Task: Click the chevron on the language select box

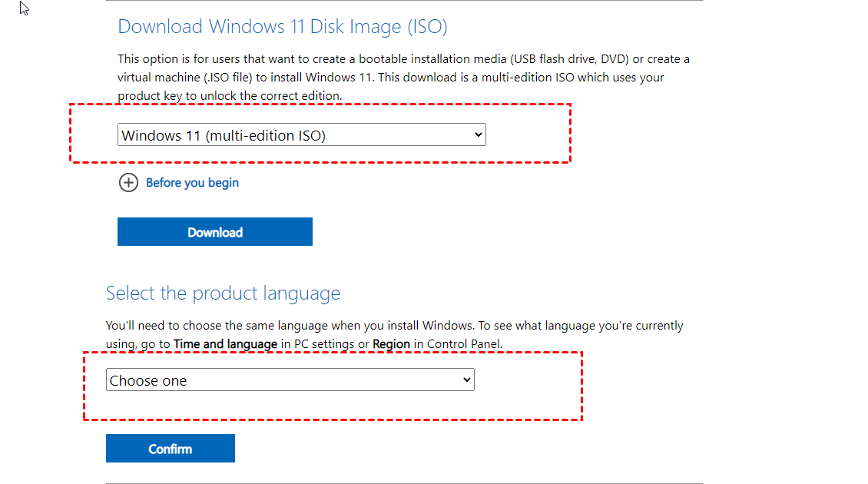Action: (465, 380)
